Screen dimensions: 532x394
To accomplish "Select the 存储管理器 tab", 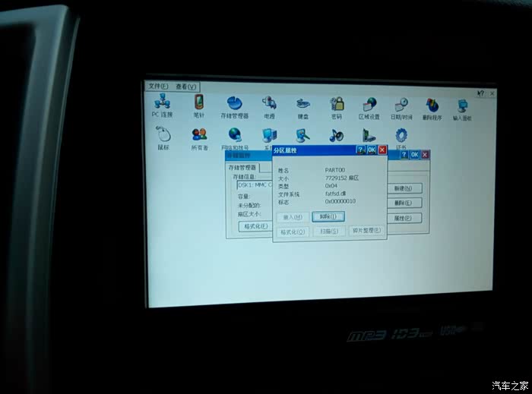I will [x=243, y=167].
